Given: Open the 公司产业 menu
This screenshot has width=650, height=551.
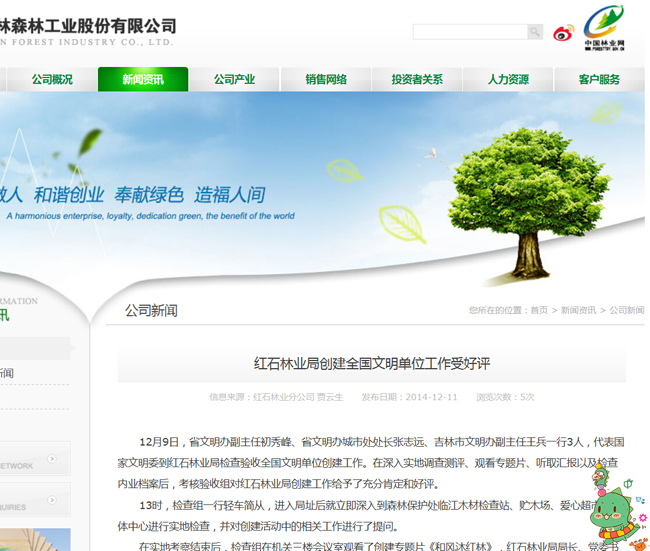Looking at the screenshot, I should point(235,79).
